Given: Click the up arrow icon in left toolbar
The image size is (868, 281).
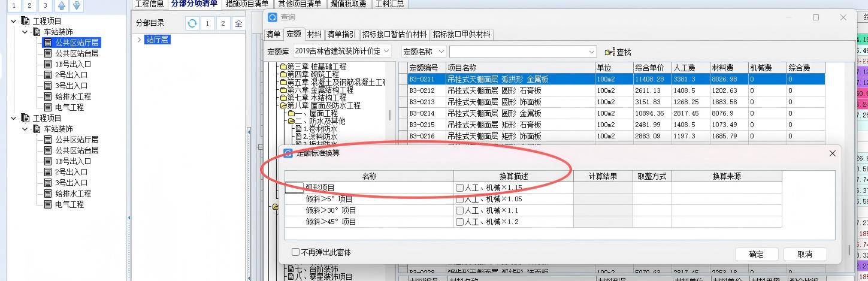Looking at the screenshot, I should [x=61, y=6].
